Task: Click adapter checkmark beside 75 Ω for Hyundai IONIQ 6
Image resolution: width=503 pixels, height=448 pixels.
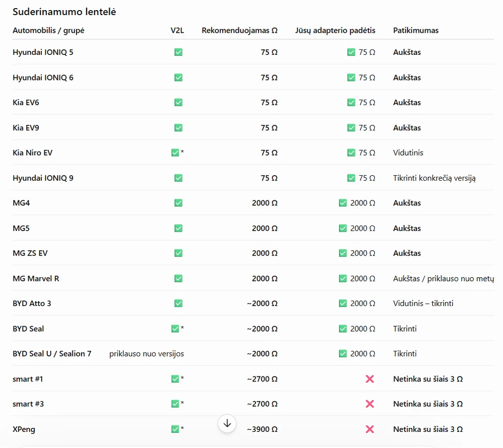Action: [351, 78]
